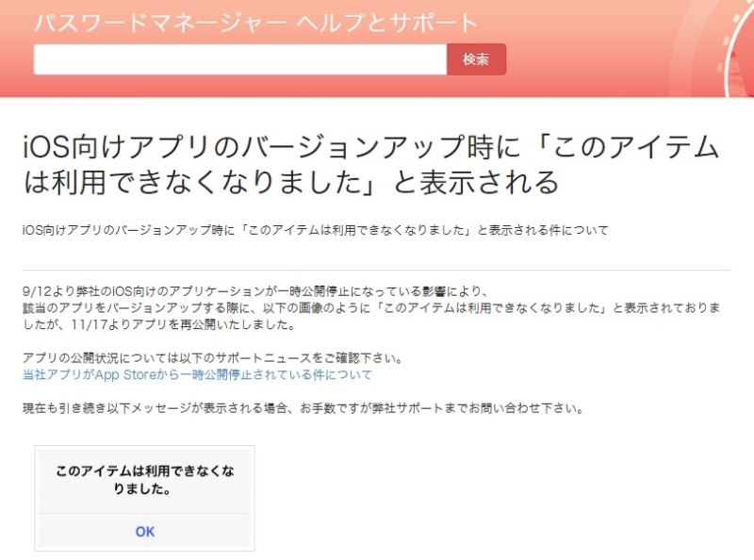Click headline's first line starting iOS向けアプリ
Screen dimensions: 754x560
click(370, 148)
